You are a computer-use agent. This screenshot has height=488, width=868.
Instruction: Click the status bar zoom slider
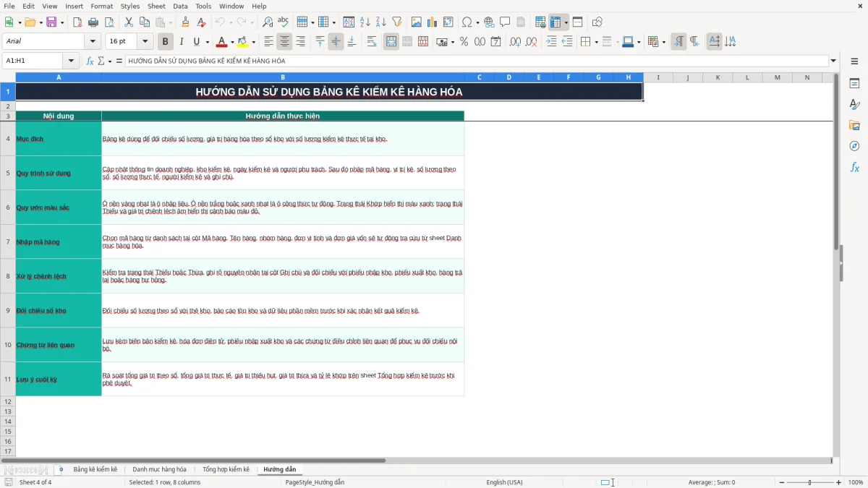coord(809,482)
